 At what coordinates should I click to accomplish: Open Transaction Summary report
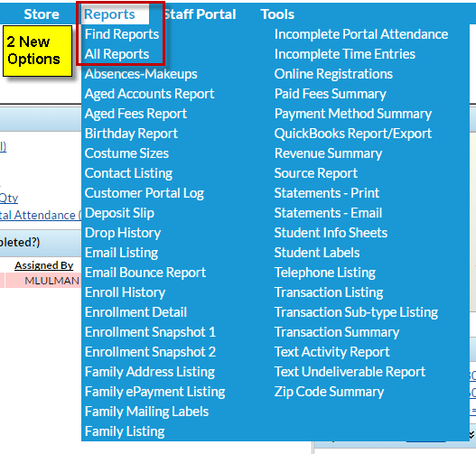[x=337, y=332]
